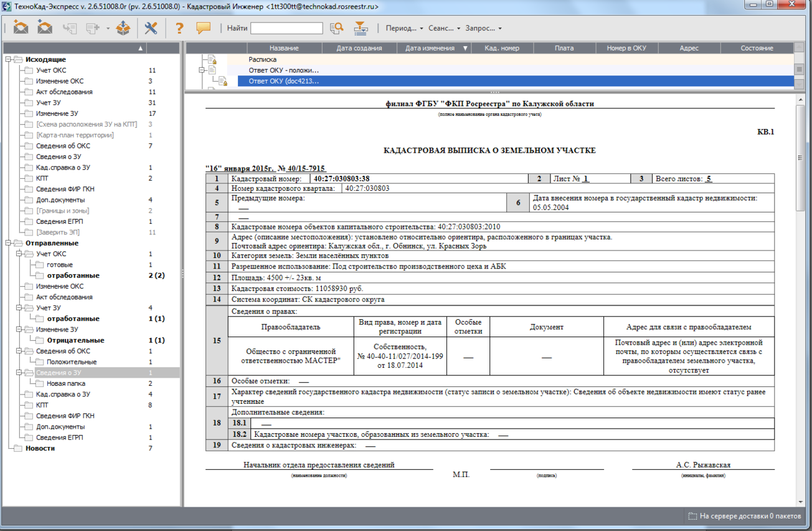Sort list by Адрес column header
The height and width of the screenshot is (531, 812).
[689, 48]
